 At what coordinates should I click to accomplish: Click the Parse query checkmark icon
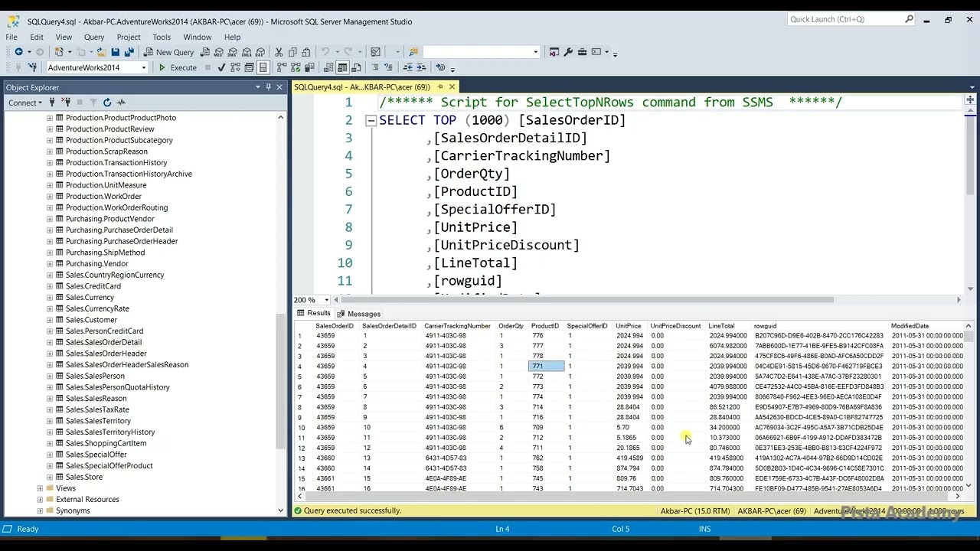tap(222, 67)
